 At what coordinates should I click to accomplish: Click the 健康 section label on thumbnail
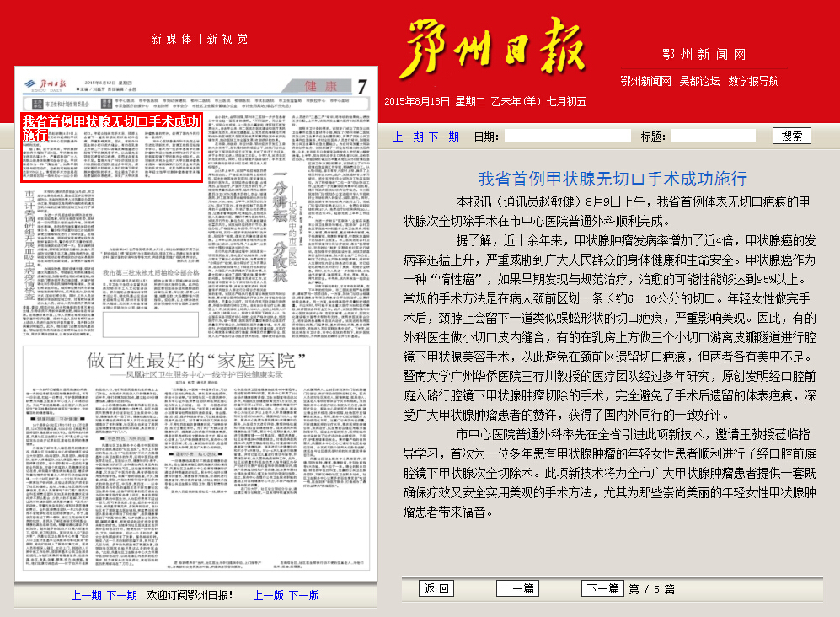(x=322, y=86)
